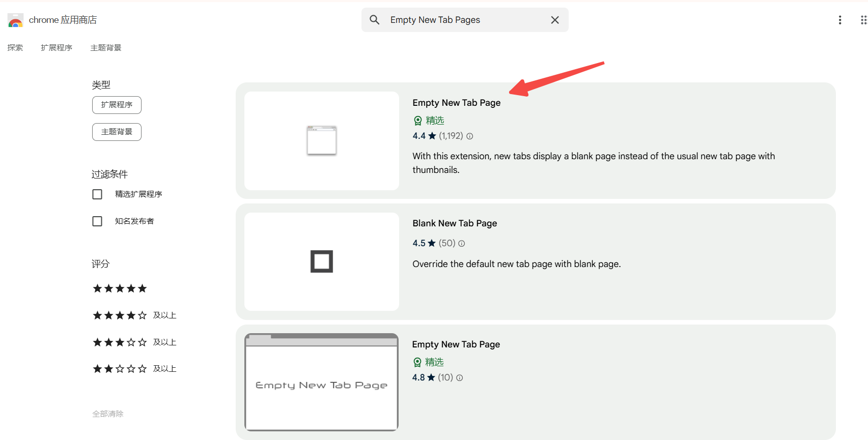Image resolution: width=868 pixels, height=440 pixels.
Task: Click description starting 'With this extension, new tabs'
Action: (594, 163)
